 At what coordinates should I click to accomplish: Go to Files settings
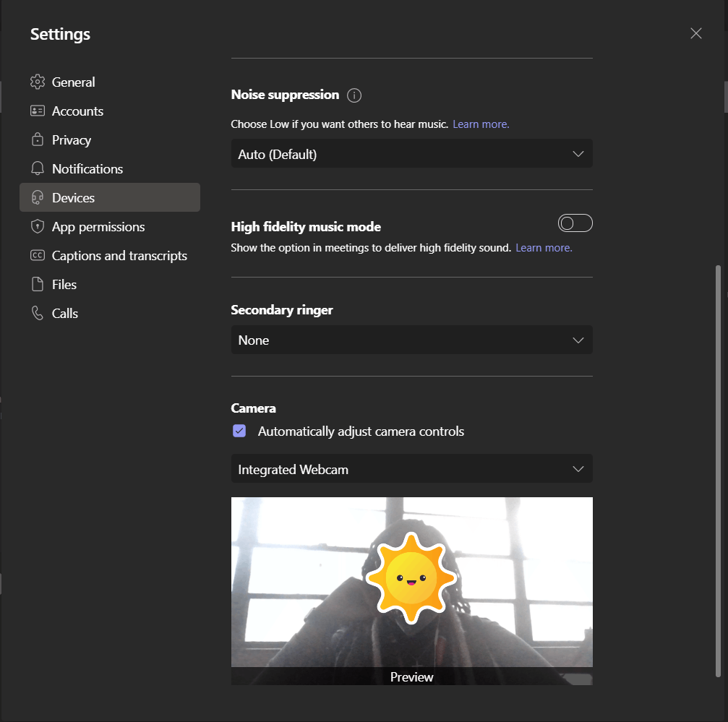point(110,284)
